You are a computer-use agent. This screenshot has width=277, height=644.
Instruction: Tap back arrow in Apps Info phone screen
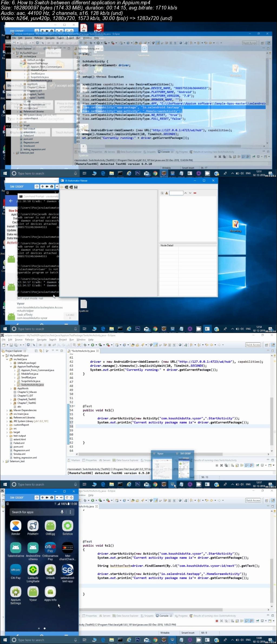pos(11,201)
